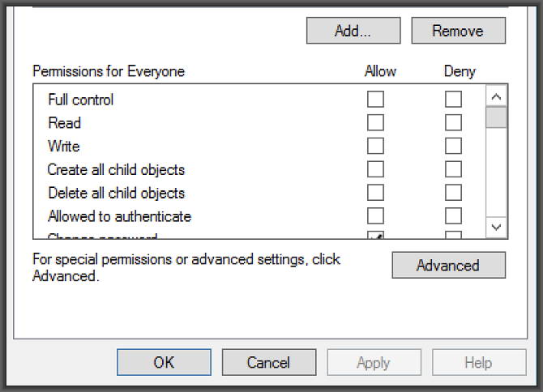
Task: Allow Create all child objects
Action: click(x=375, y=169)
